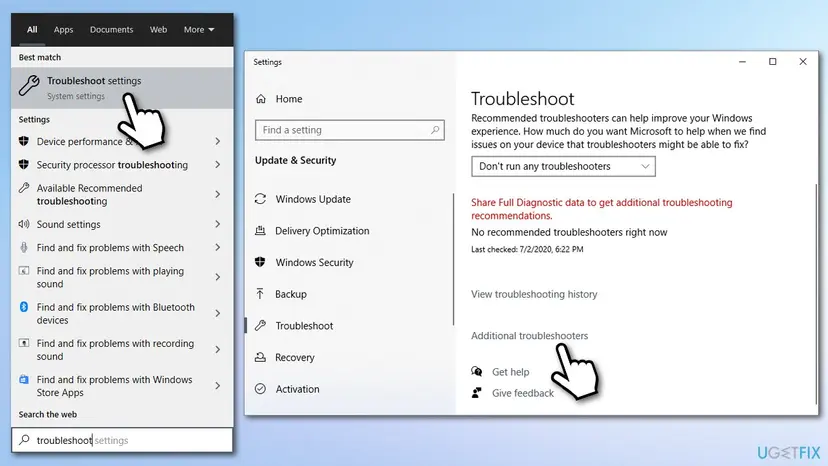This screenshot has height=466, width=828.
Task: Open View troubleshooting history link
Action: pyautogui.click(x=534, y=294)
